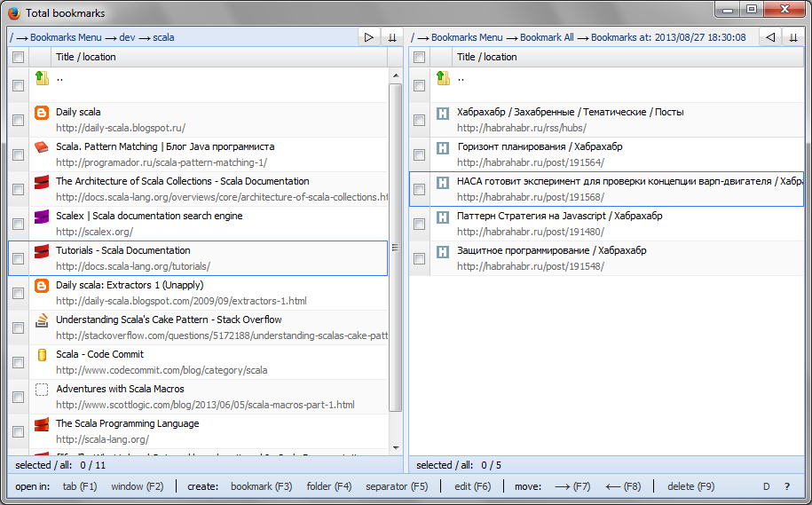Click the Scala icon for Tutorials bookmark
The image size is (812, 505).
(42, 251)
